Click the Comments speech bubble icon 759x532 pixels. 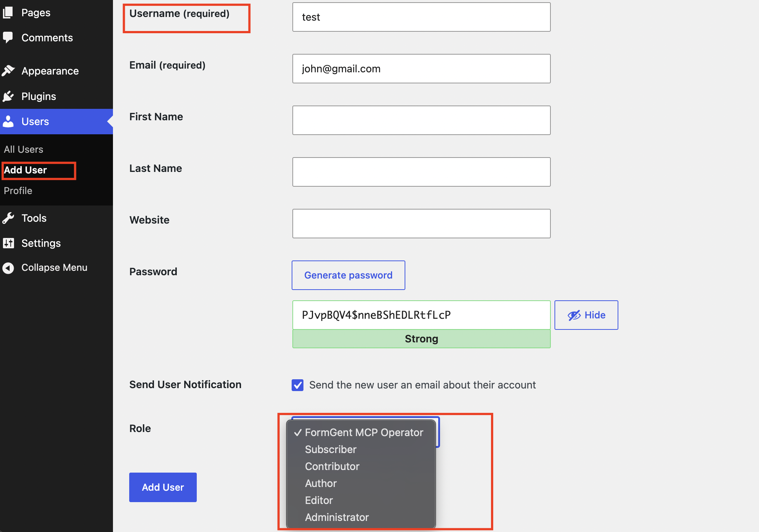[8, 38]
